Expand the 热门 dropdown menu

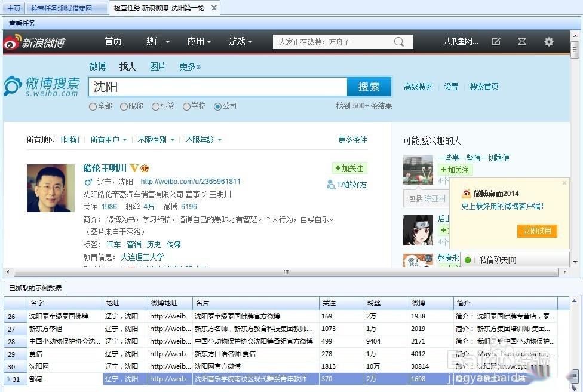tap(158, 42)
